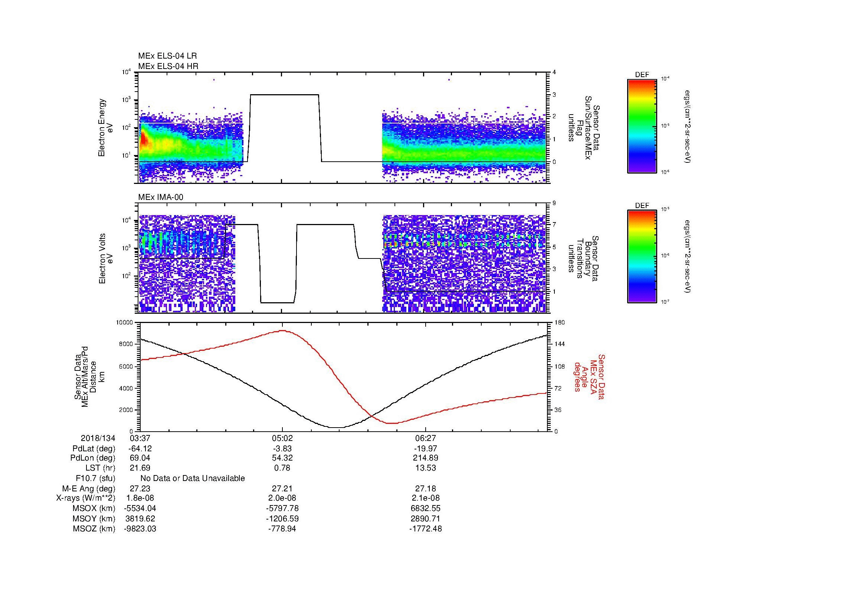Click the PdLat value '-64.12'
The image size is (868, 613).
pos(140,448)
